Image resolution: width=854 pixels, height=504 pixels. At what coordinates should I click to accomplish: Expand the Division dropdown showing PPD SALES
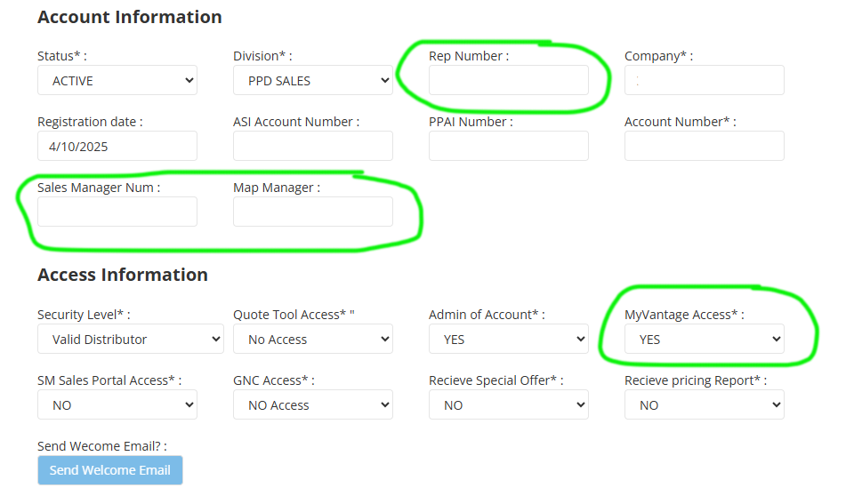312,80
